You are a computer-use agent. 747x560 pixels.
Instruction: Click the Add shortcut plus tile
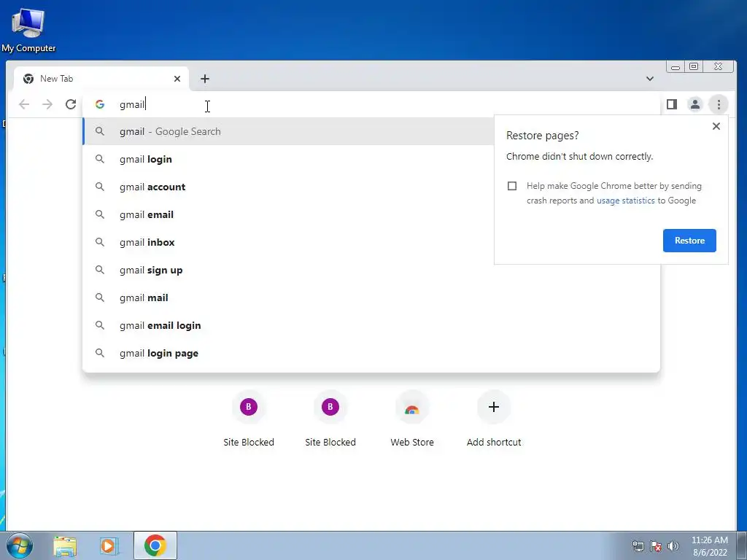[494, 419]
